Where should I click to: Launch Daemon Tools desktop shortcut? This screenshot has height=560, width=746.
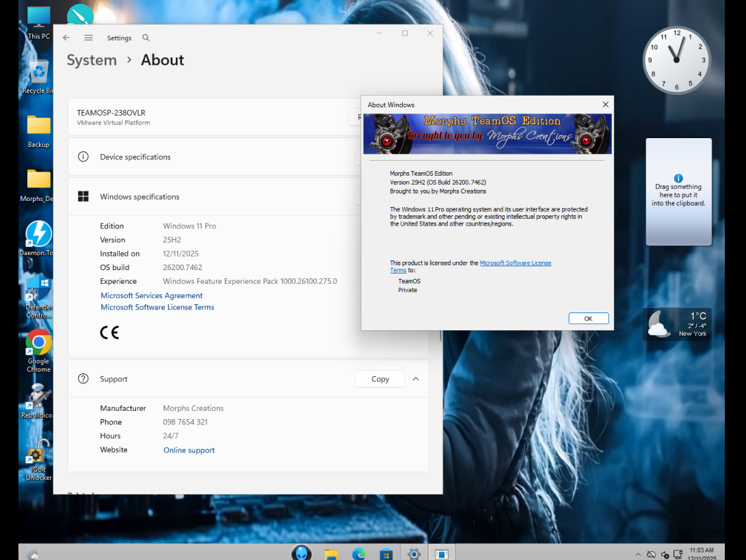pyautogui.click(x=38, y=239)
